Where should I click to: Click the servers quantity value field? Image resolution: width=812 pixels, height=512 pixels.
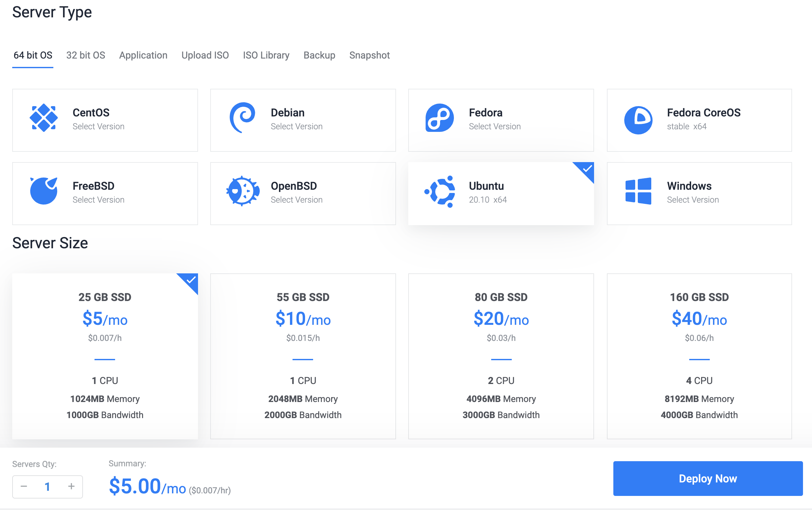pos(48,486)
